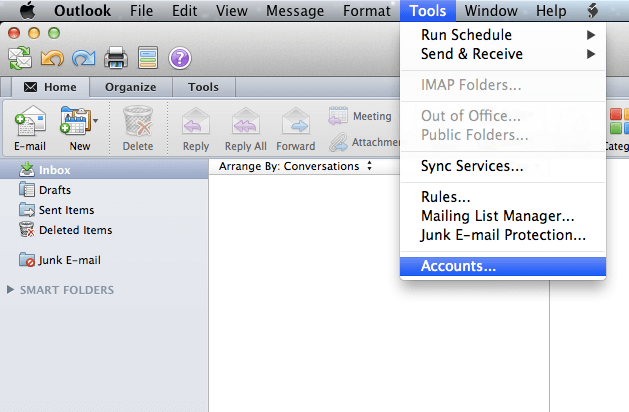Viewport: 629px width, 412px height.
Task: Choose Sync Services from Tools menu
Action: [503, 166]
